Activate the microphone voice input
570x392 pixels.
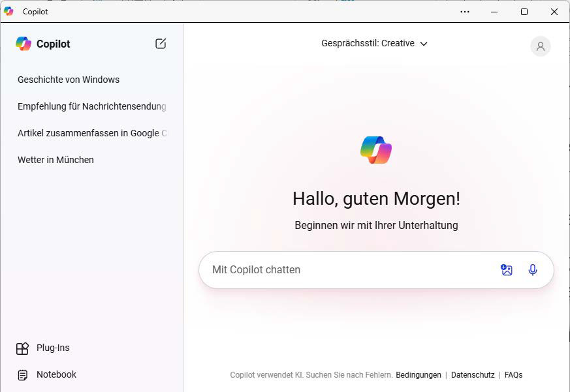pos(533,270)
